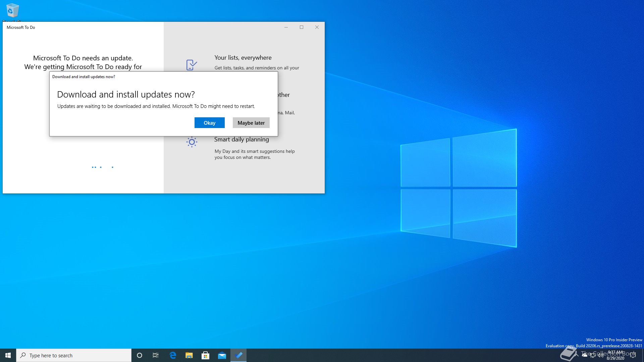Click the 'Get lists, tasks, and reminders' description
Screen dimensions: 644x362
tap(257, 68)
